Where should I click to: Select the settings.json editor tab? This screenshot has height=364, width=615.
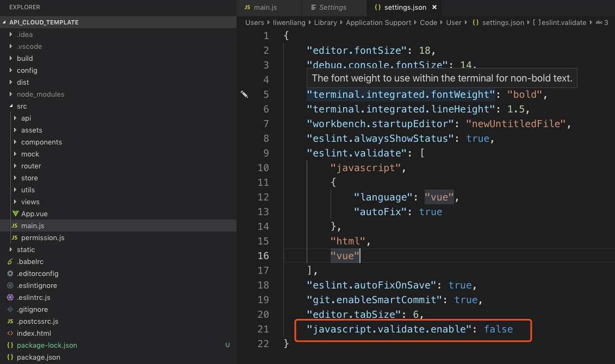pos(405,8)
